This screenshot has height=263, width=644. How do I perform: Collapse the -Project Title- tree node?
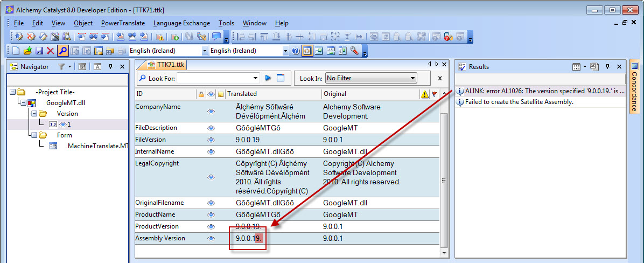13,92
